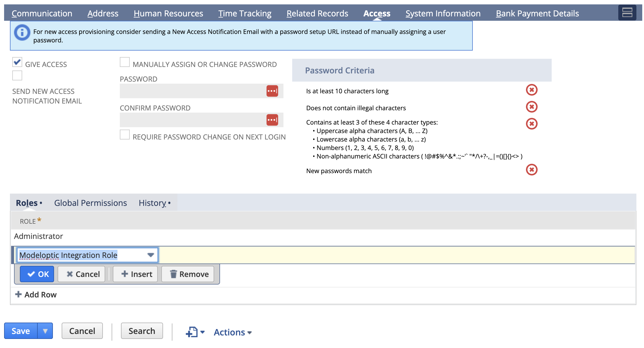
Task: Open the Save button dropdown arrow
Action: click(x=45, y=331)
